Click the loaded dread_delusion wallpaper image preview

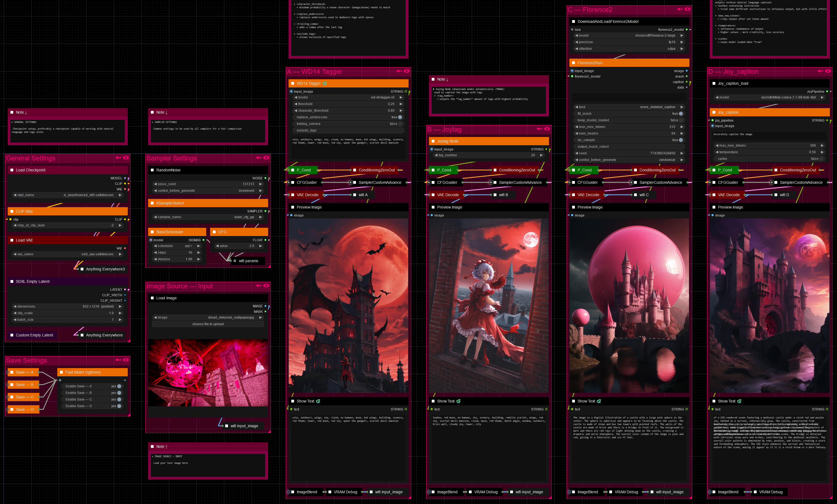[208, 373]
